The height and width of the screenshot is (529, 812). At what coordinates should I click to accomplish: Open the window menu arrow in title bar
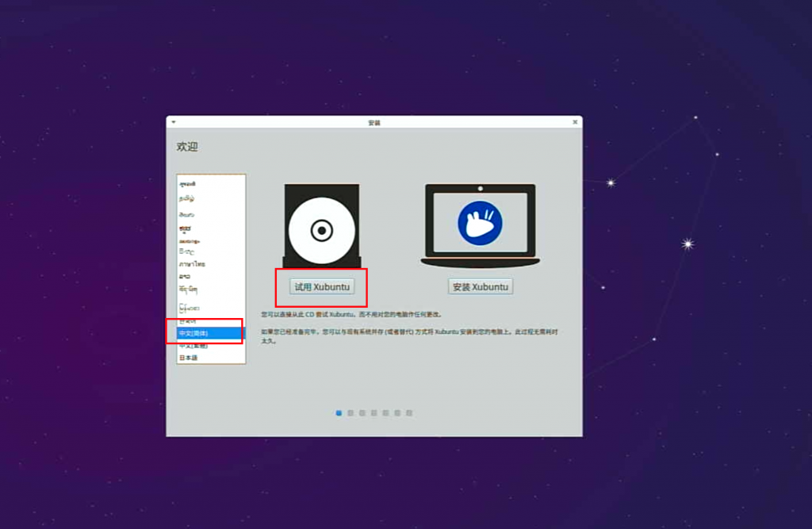[174, 122]
